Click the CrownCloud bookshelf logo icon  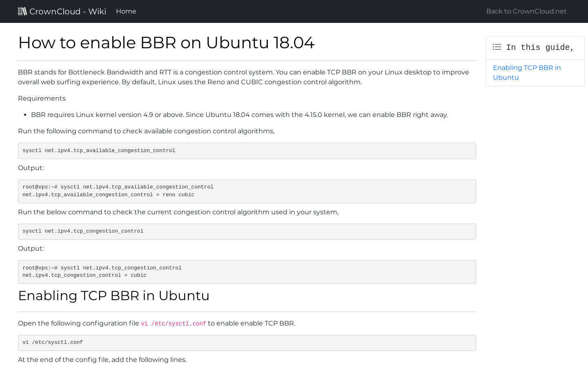click(22, 11)
